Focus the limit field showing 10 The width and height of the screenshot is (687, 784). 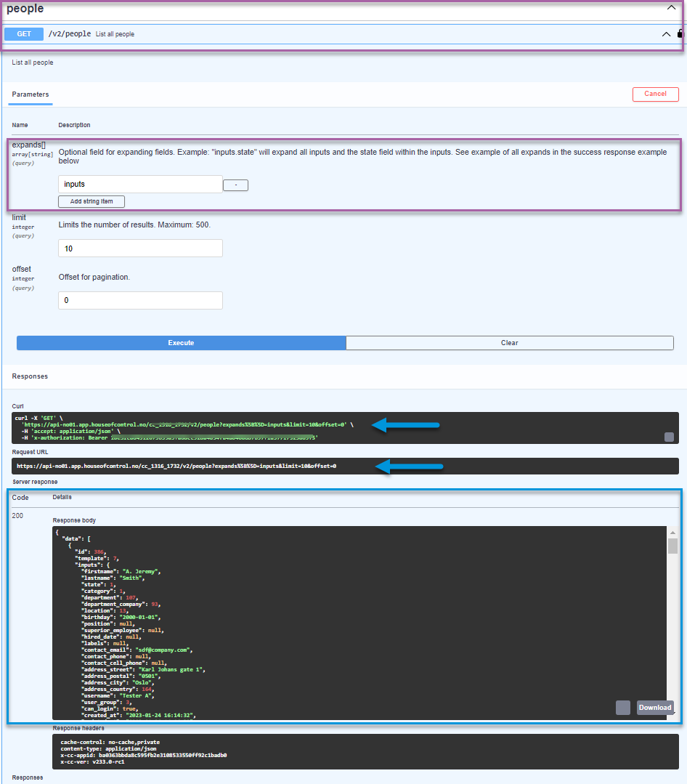pos(140,248)
